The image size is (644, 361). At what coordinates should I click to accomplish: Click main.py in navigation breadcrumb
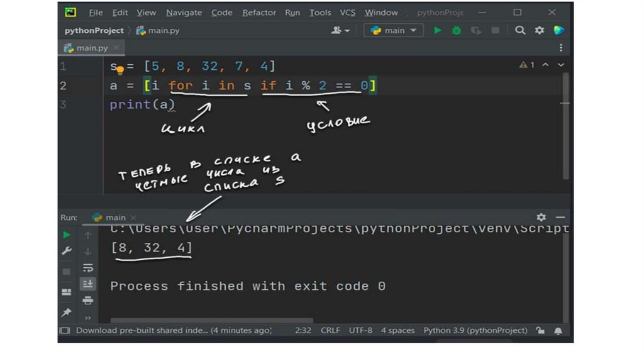coord(158,30)
